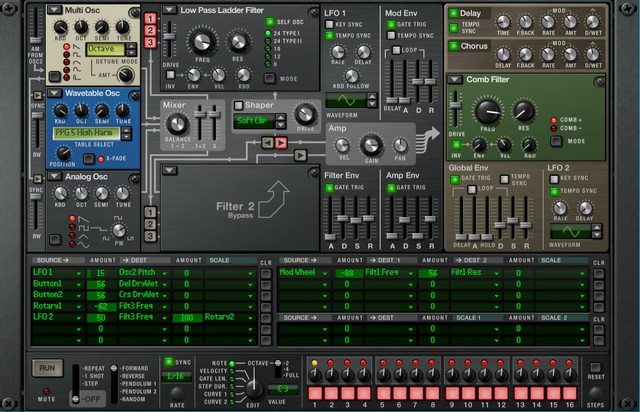This screenshot has width=640, height=412.
Task: Select oscillator routing button 3 (red)
Action: click(x=150, y=42)
